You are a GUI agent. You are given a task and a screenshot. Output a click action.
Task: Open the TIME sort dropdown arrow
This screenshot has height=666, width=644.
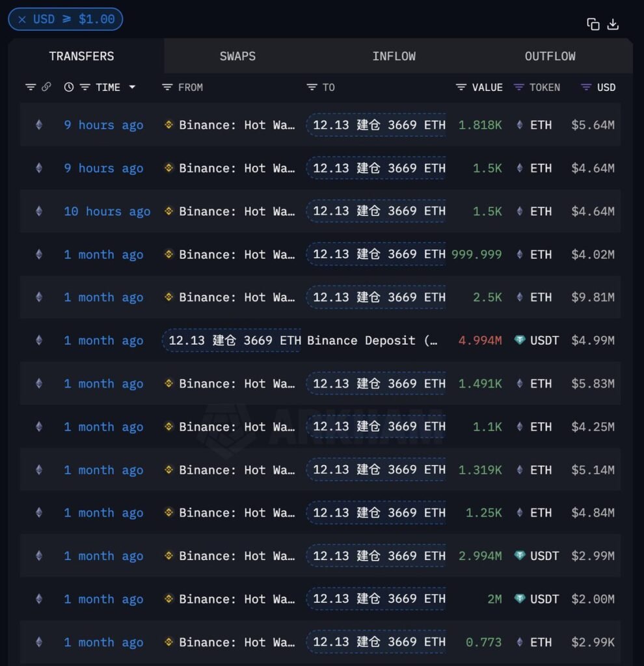[132, 87]
